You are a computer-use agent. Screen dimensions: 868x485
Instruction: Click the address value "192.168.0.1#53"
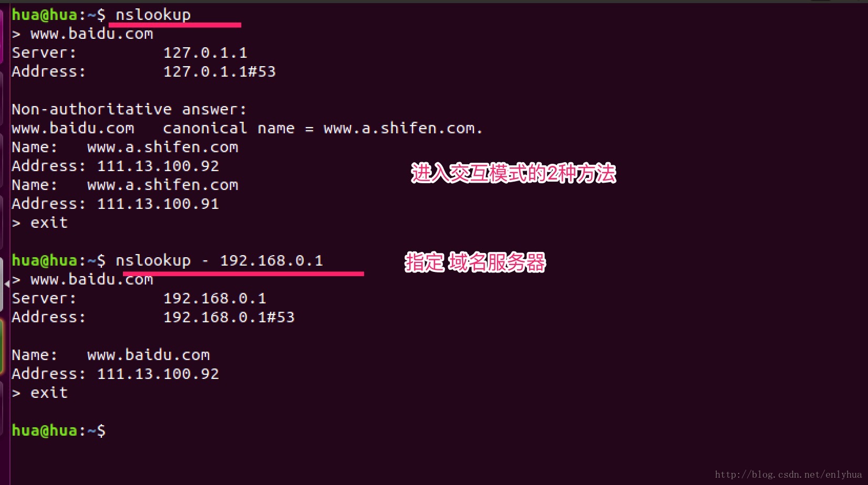pos(229,317)
